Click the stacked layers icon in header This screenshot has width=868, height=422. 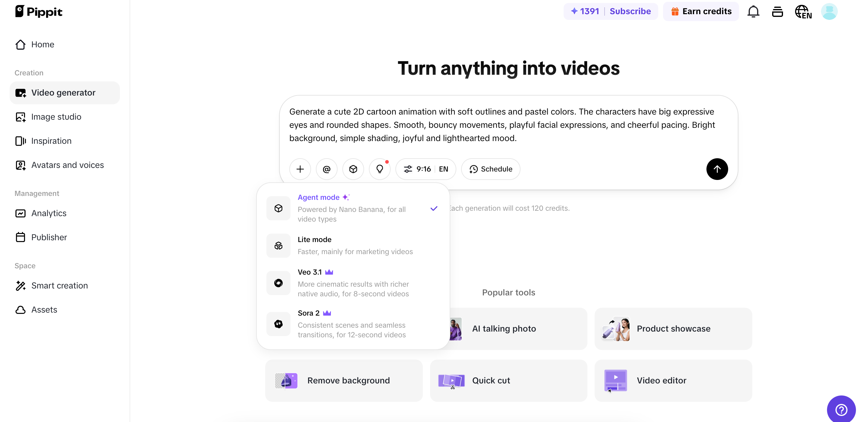coord(777,11)
